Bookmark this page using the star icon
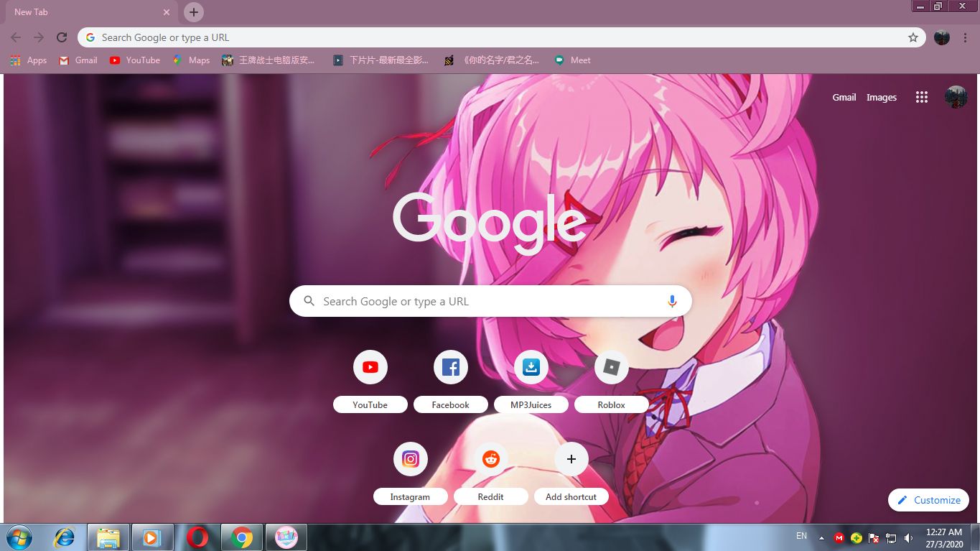This screenshot has height=551, width=980. coord(912,37)
